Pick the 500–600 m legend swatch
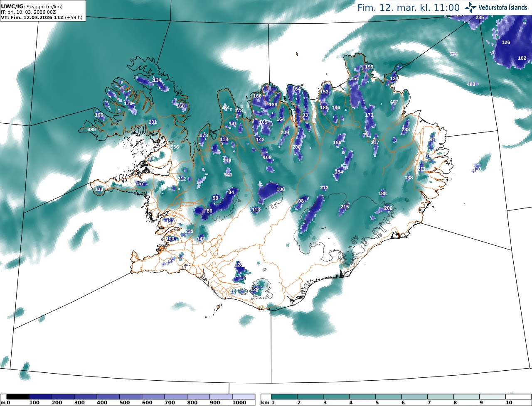532x406 pixels. click(x=131, y=397)
